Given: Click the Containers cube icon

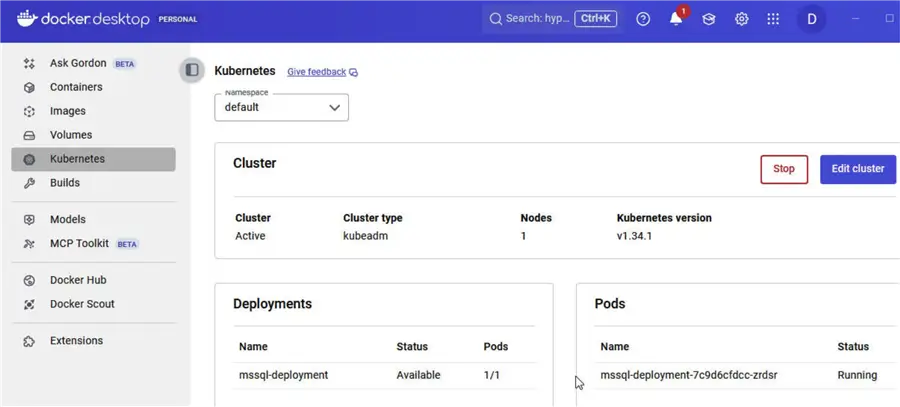Looking at the screenshot, I should pos(29,87).
